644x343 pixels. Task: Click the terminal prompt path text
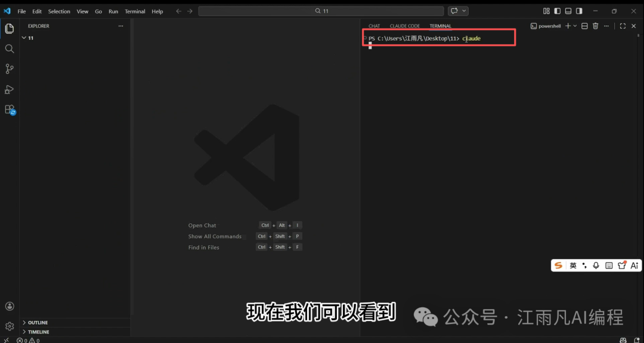tap(414, 39)
